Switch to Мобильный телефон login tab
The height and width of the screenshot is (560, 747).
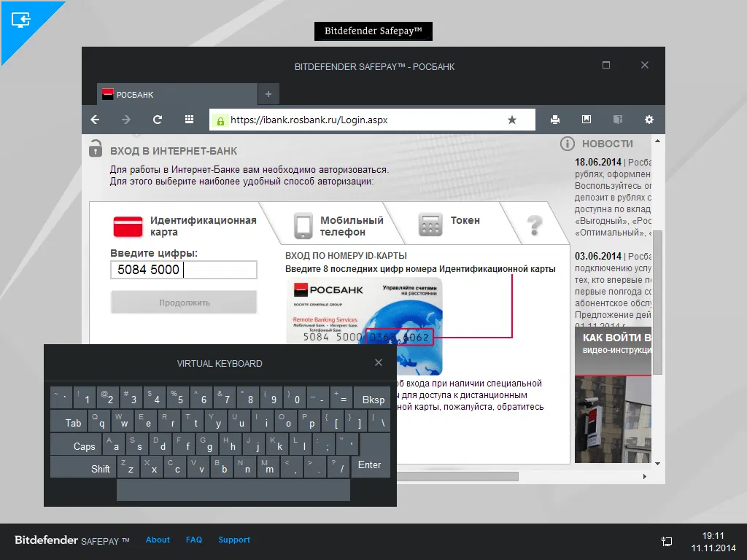pos(338,226)
